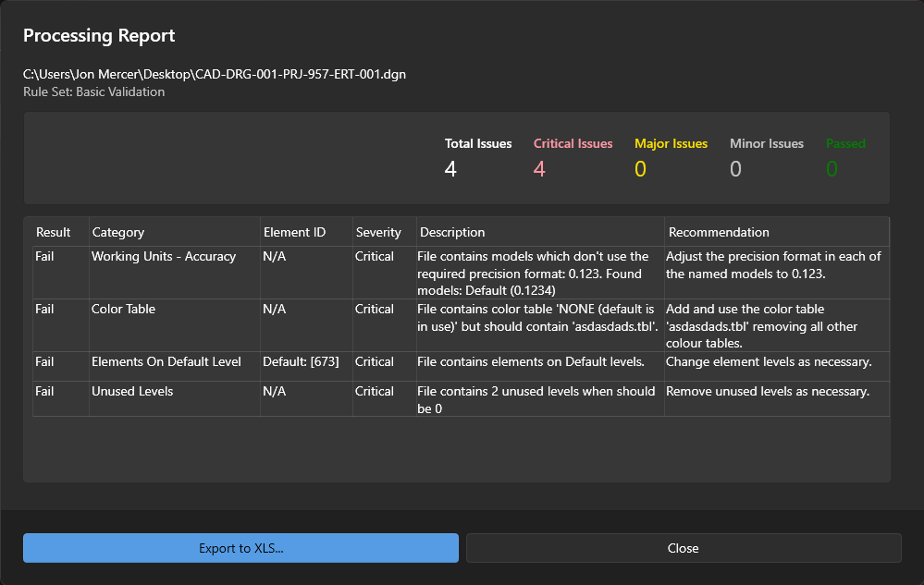Click the Default: [673] element ID cell
The height and width of the screenshot is (585, 924).
click(301, 362)
